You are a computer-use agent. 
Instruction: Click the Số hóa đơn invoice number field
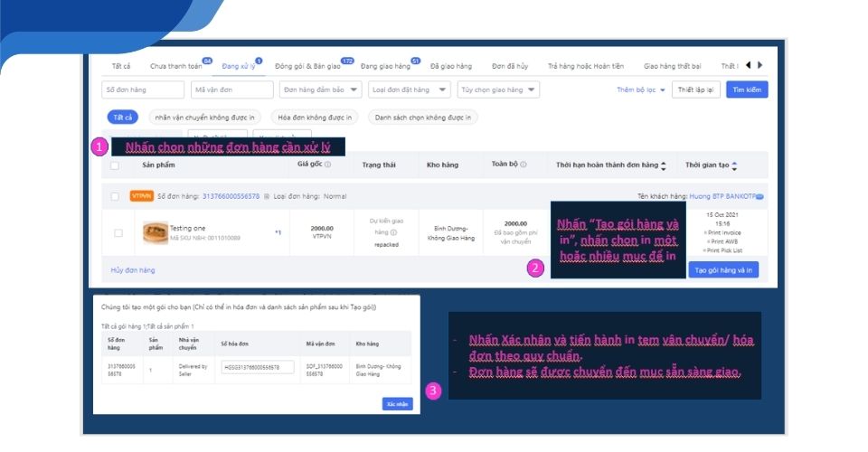(x=258, y=367)
